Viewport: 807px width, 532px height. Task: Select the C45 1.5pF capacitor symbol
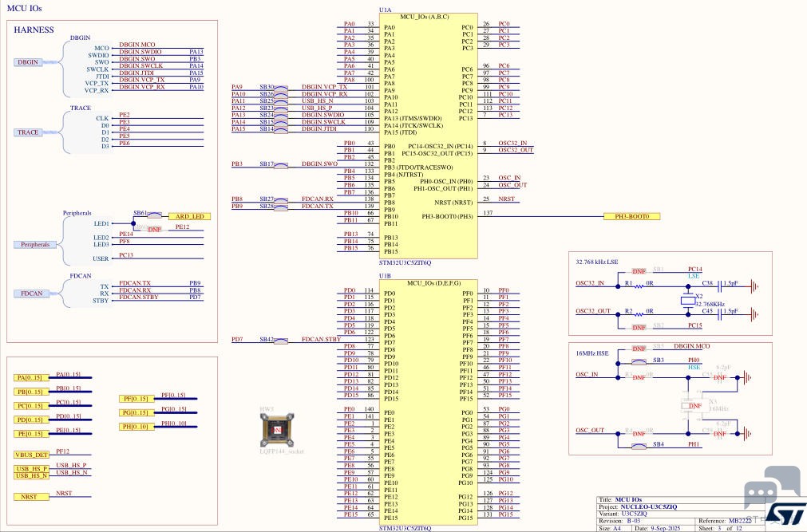pyautogui.click(x=720, y=313)
